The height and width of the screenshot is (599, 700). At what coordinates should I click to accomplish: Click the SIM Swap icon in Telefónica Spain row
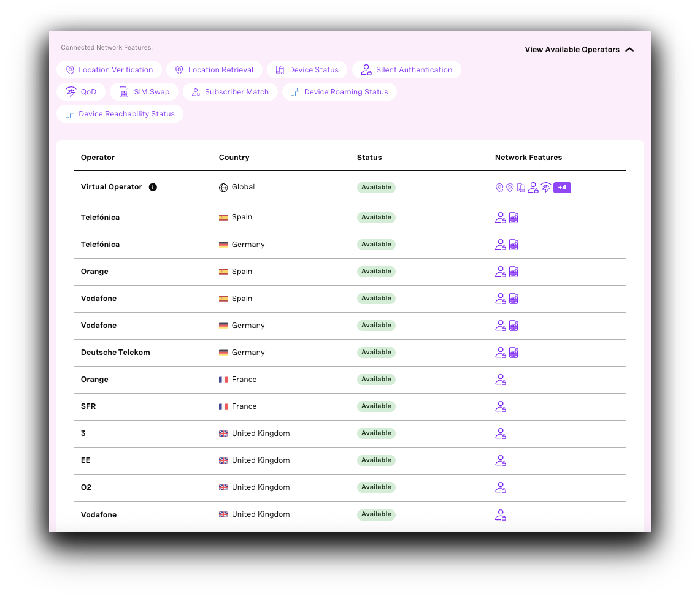513,217
